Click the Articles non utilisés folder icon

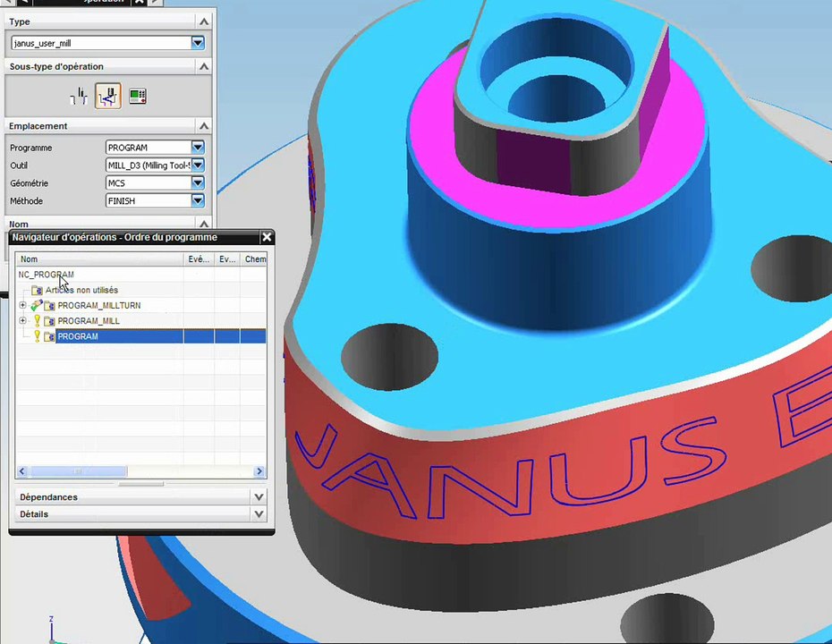38,290
